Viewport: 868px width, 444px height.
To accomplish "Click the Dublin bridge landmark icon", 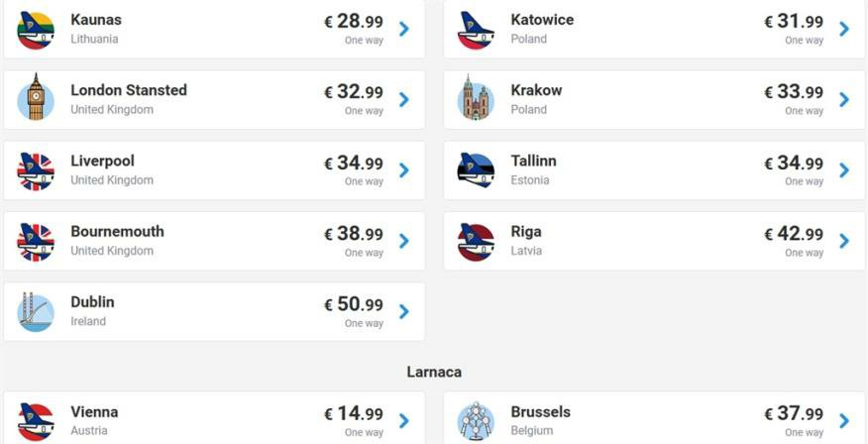I will coord(36,312).
